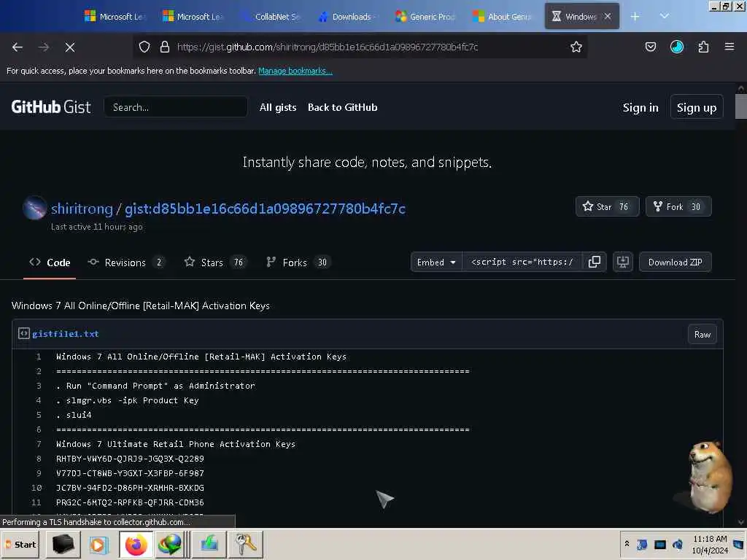Select line number 7

click(38, 444)
